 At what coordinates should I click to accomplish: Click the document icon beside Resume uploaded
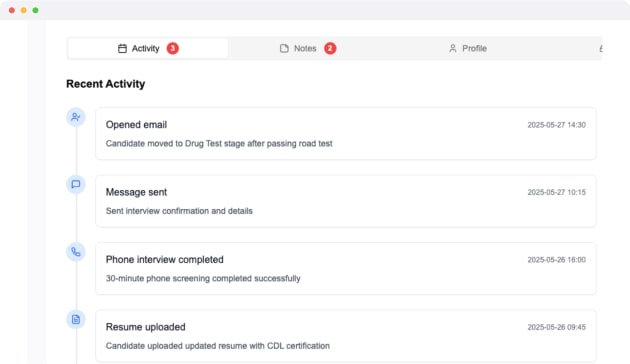tap(76, 319)
